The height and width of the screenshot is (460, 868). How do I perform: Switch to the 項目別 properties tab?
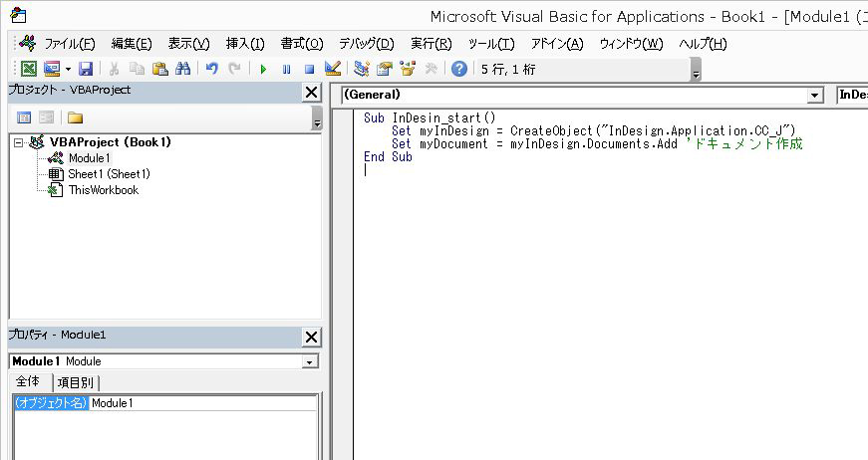76,382
